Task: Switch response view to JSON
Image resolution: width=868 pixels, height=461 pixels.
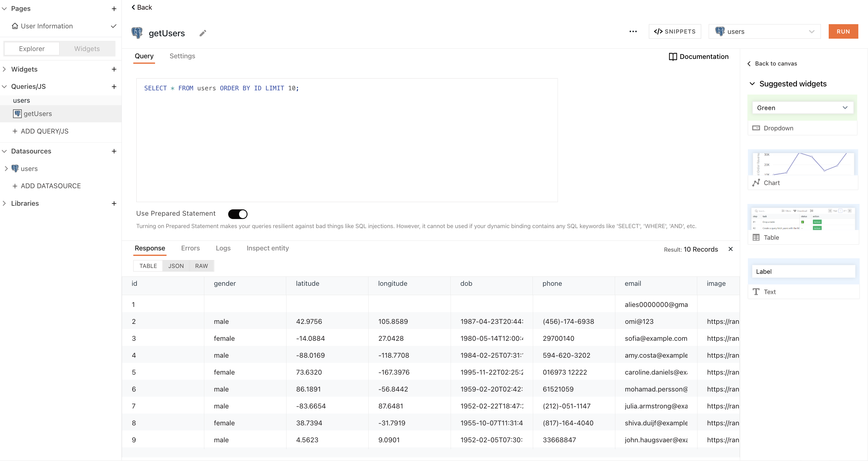Action: click(176, 266)
